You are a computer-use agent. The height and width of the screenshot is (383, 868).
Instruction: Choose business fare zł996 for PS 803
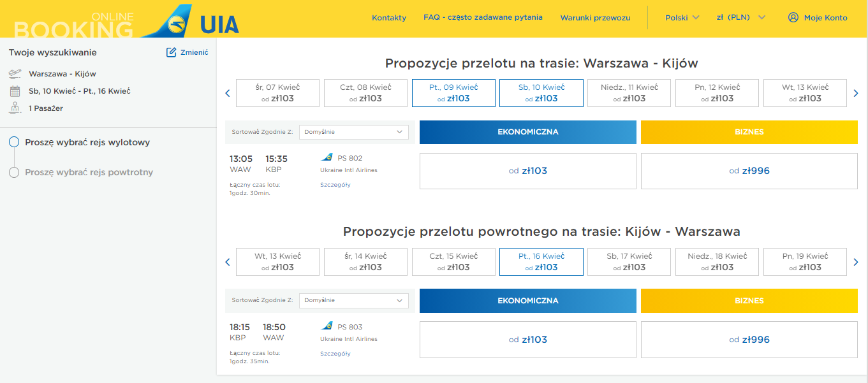coord(749,340)
